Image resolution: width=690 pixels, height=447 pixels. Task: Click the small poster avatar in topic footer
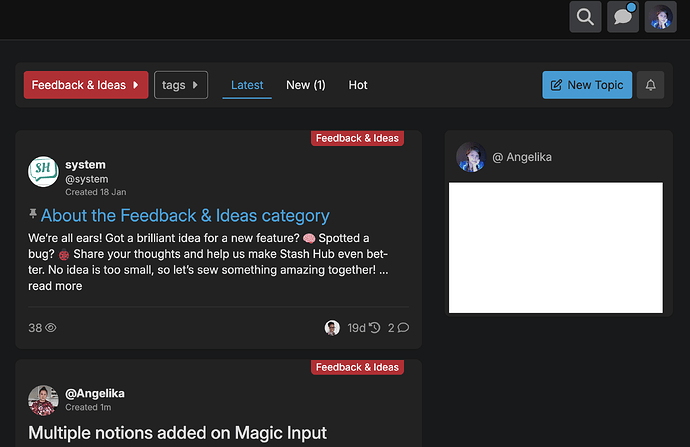[x=332, y=327]
